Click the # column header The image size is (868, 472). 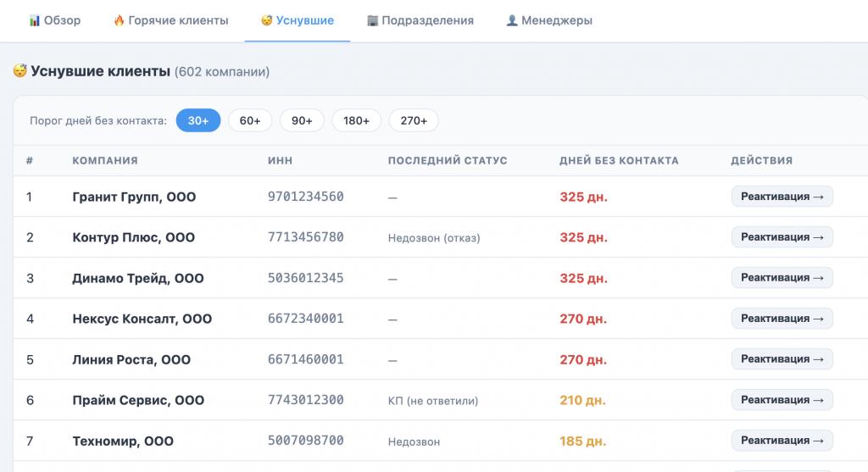pyautogui.click(x=30, y=160)
